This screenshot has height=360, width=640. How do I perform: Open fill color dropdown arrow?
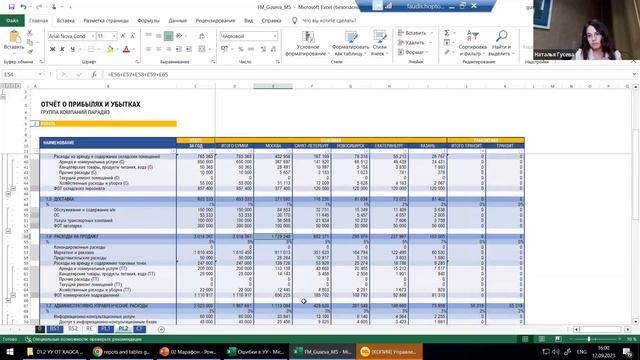click(117, 49)
